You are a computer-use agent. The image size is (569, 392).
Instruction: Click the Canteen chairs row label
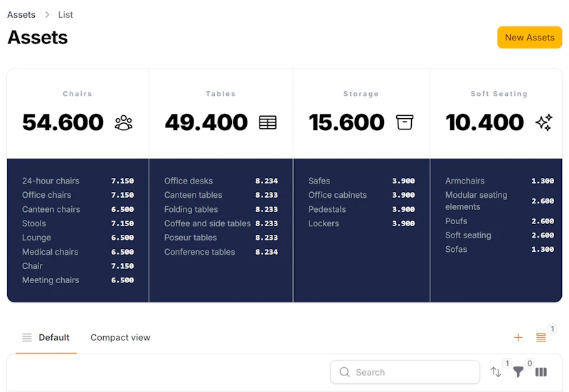50,209
